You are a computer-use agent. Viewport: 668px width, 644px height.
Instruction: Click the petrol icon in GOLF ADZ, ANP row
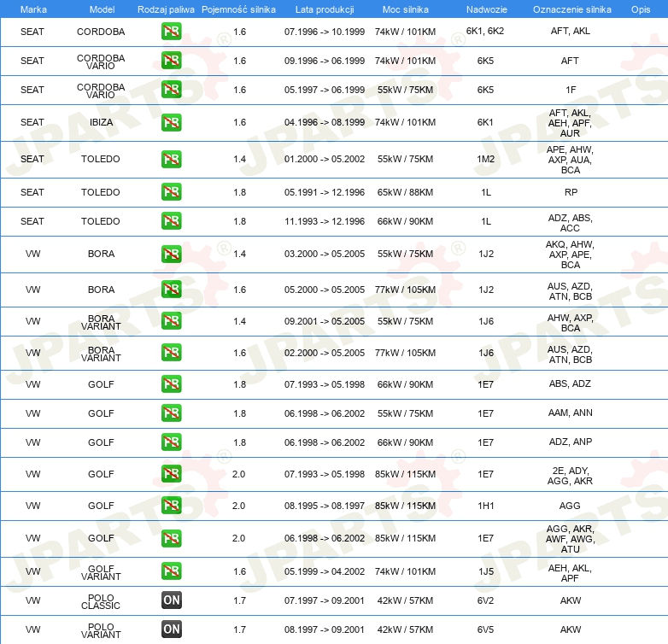click(171, 442)
